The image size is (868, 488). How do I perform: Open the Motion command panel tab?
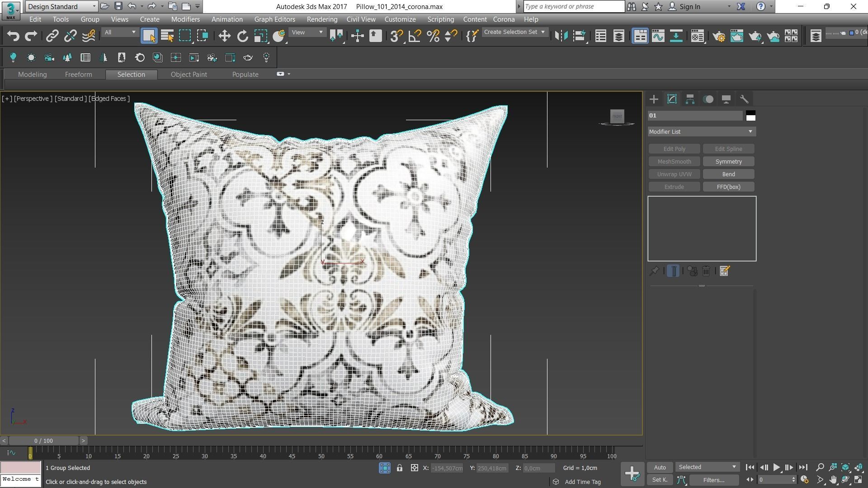pyautogui.click(x=708, y=99)
